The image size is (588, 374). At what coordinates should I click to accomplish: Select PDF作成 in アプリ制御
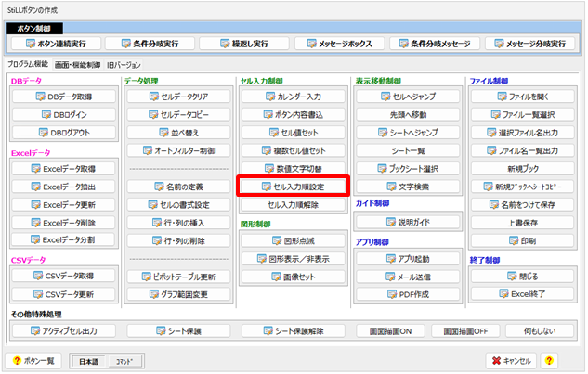coord(408,294)
